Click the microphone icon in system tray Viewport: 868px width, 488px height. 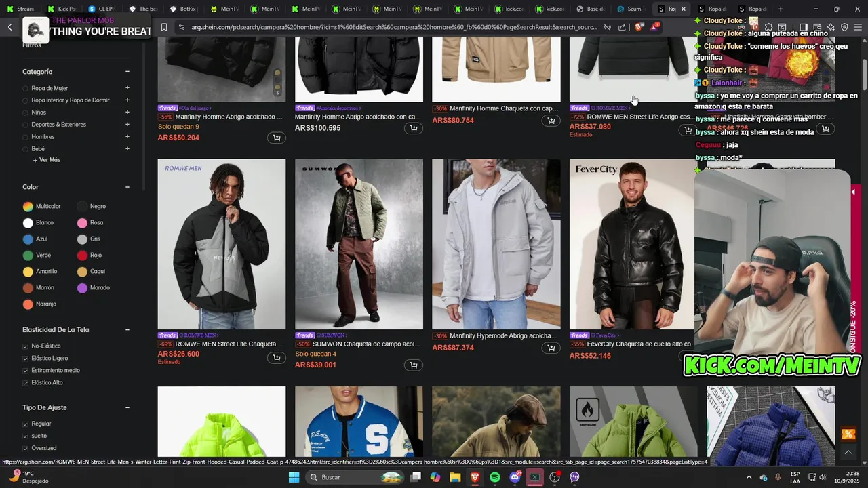778,477
